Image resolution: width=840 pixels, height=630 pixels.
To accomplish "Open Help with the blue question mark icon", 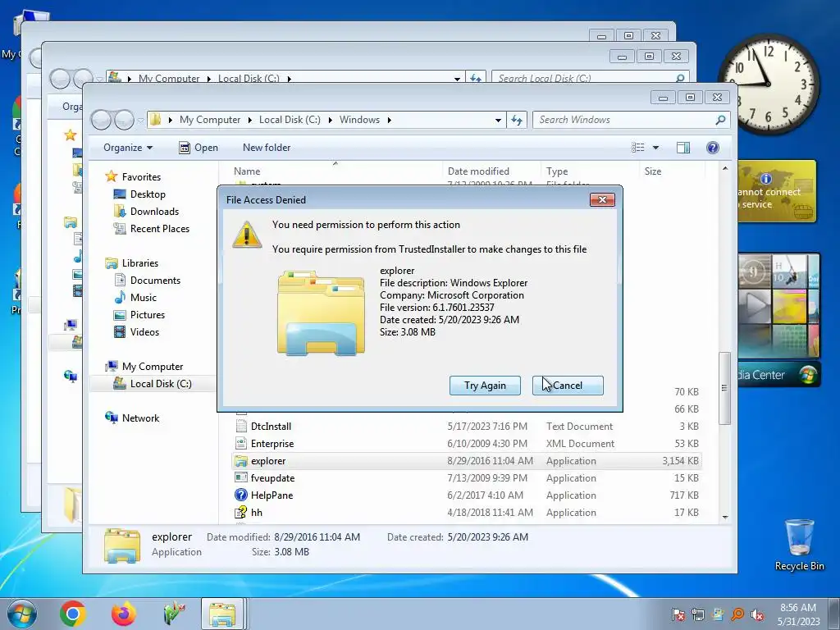I will [713, 148].
